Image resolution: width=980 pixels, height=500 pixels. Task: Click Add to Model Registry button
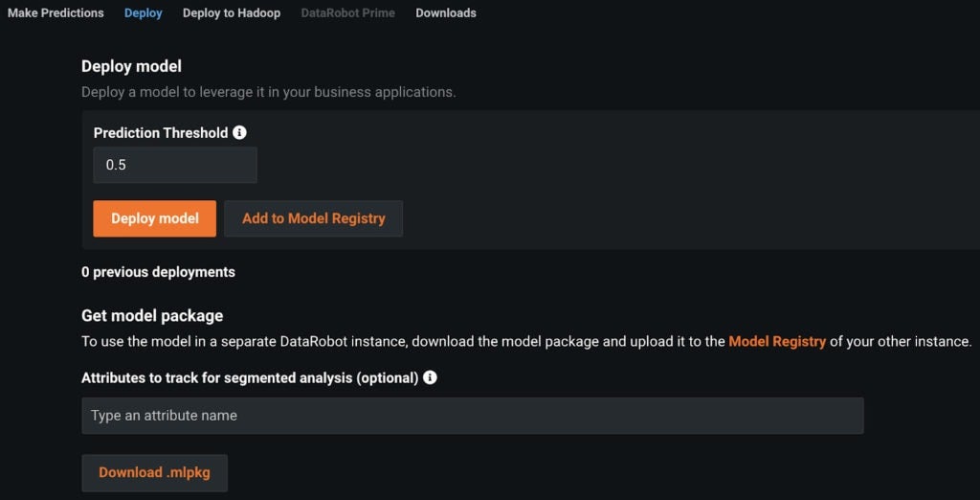314,218
